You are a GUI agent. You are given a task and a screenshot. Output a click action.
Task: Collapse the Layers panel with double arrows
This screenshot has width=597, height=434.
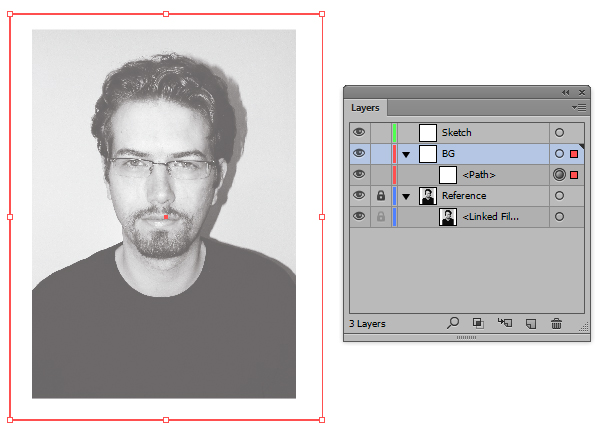(565, 93)
